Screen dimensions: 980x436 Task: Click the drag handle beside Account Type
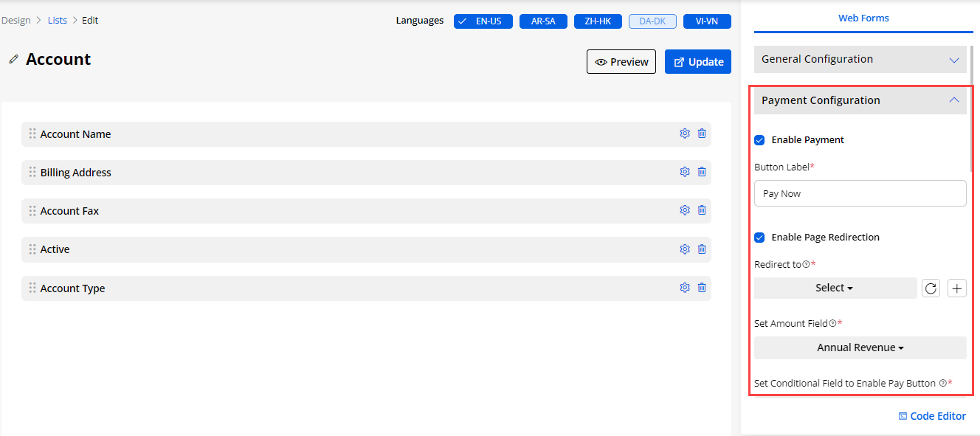(x=32, y=288)
